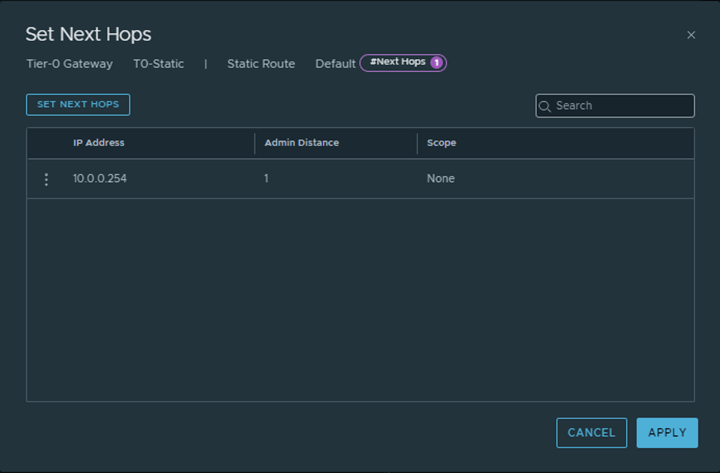Click the Tier-0 Gateway label

[x=69, y=64]
